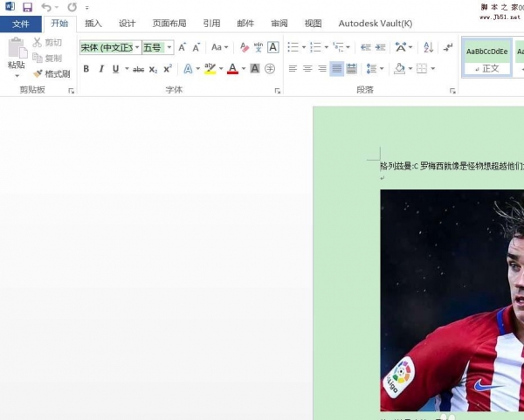Click the football player image in document
The width and height of the screenshot is (524, 420).
(452, 300)
